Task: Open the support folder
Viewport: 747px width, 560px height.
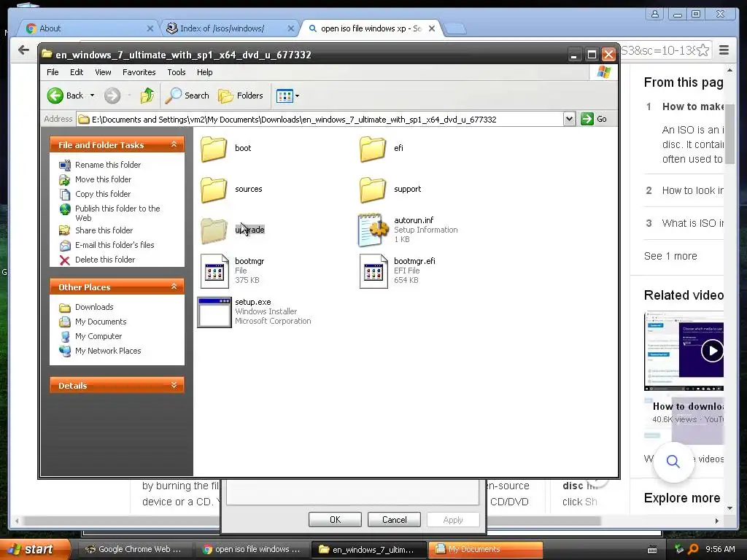Action: click(373, 189)
